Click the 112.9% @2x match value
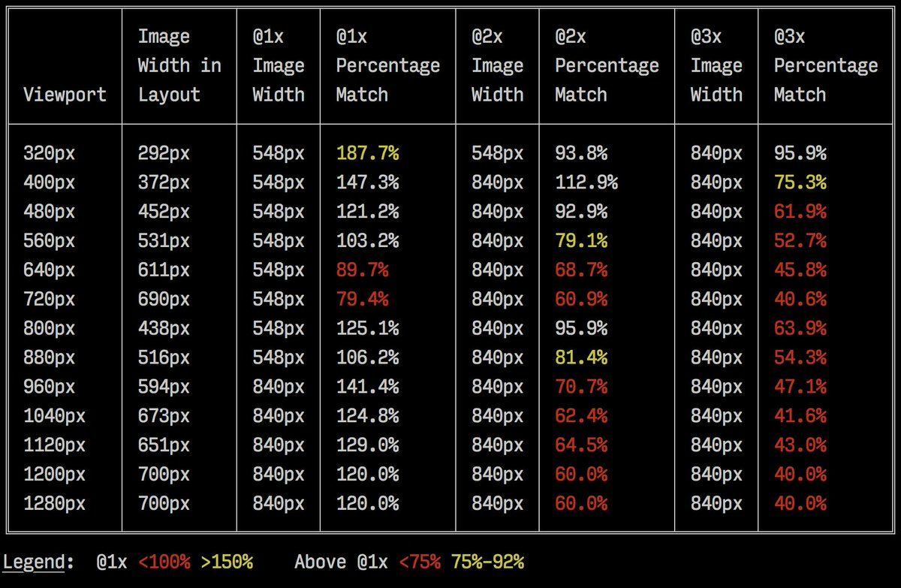This screenshot has width=901, height=588. [586, 182]
